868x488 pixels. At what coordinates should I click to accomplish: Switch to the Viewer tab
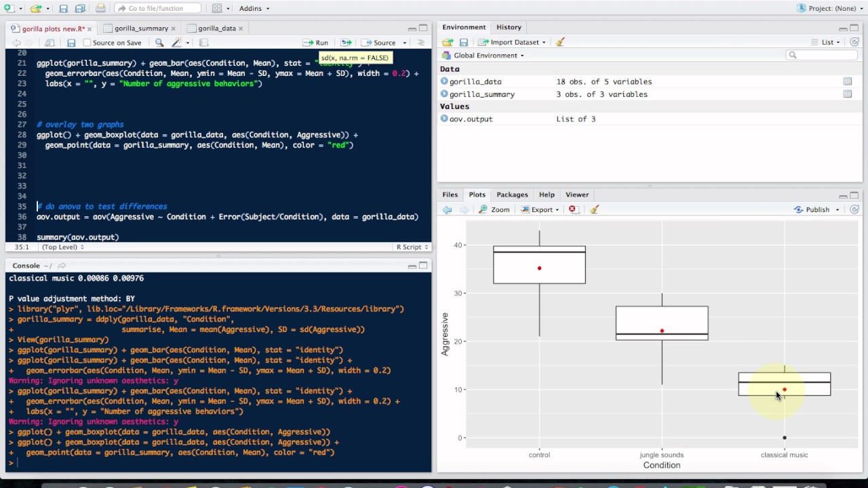(577, 195)
